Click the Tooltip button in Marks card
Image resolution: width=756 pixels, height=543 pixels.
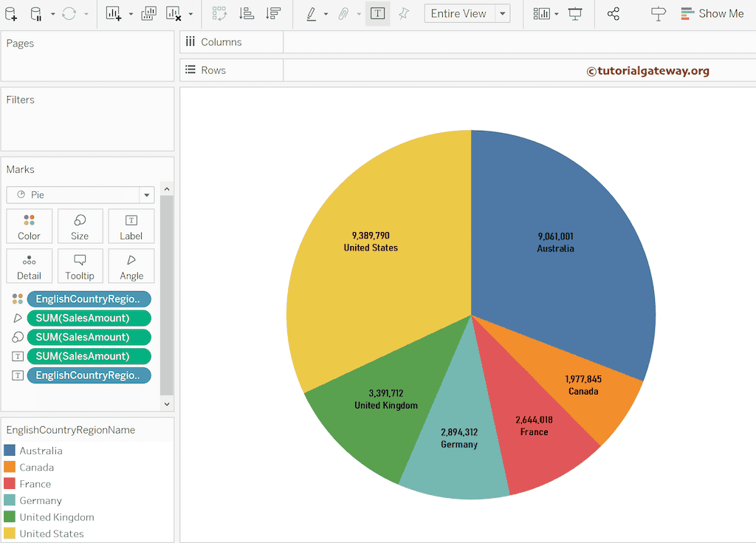[80, 266]
